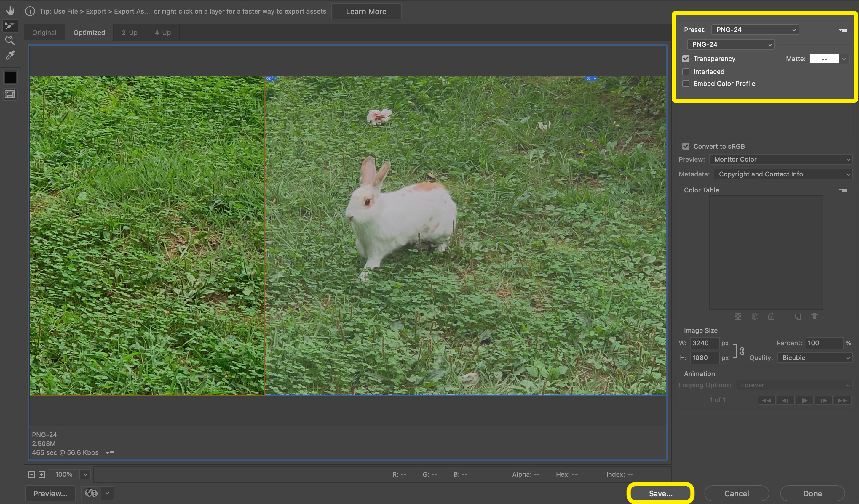Enable the Interlaced checkbox
This screenshot has width=859, height=504.
[686, 72]
